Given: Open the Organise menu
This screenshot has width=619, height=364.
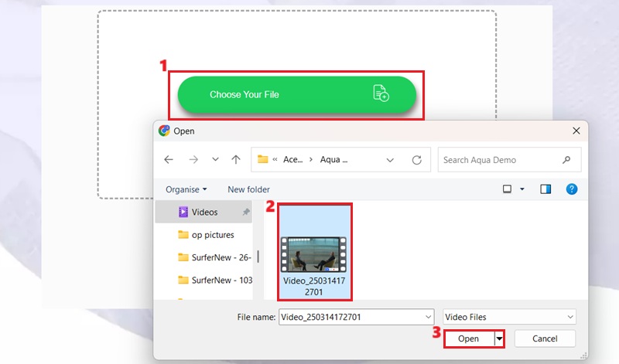Looking at the screenshot, I should 186,189.
